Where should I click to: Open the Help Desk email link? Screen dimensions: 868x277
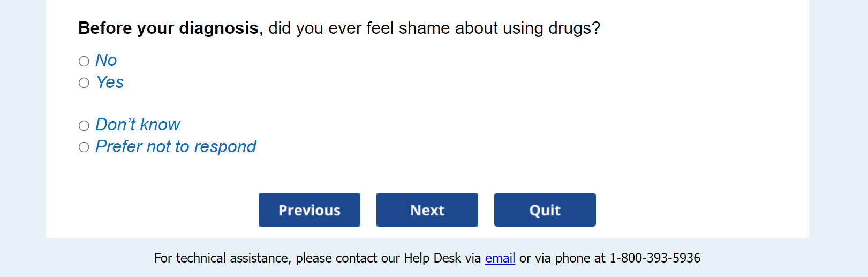point(500,258)
